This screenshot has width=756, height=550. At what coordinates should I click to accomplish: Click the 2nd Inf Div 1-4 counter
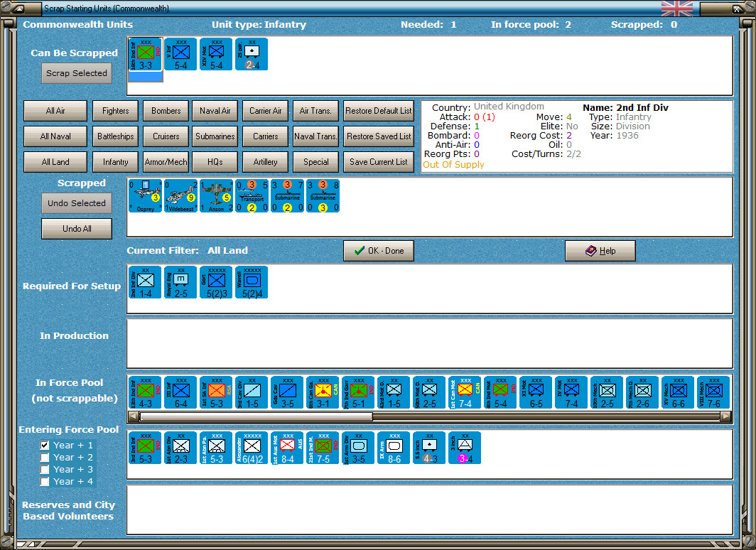145,283
